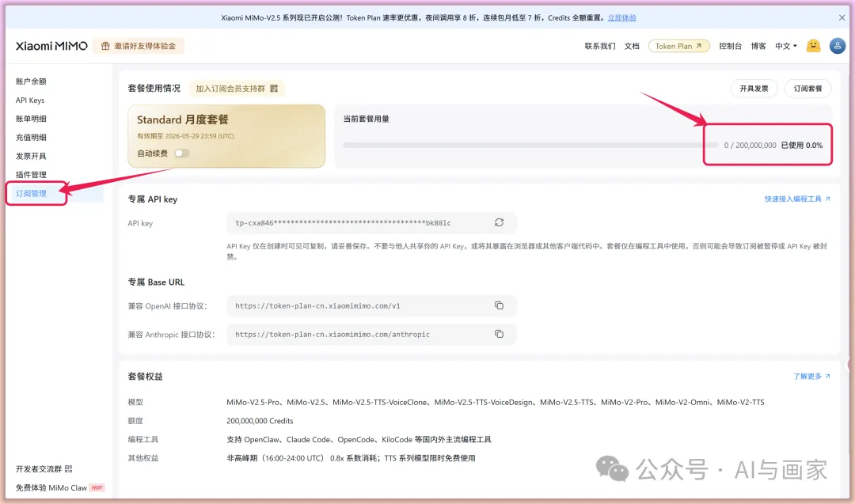Select 插件管理 in the sidebar

(31, 174)
